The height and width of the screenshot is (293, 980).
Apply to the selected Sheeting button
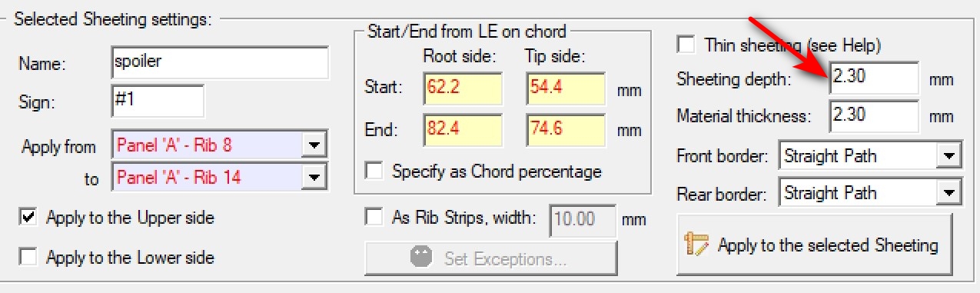coord(814,245)
